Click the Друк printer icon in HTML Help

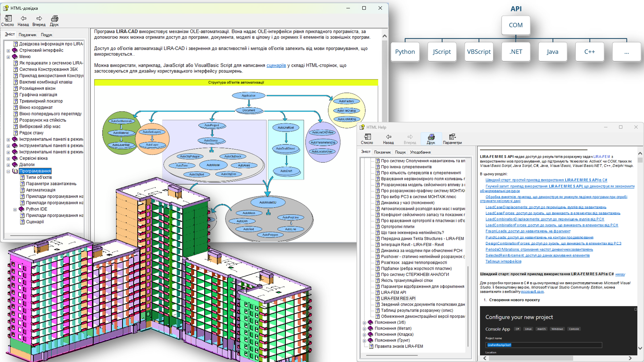(431, 137)
